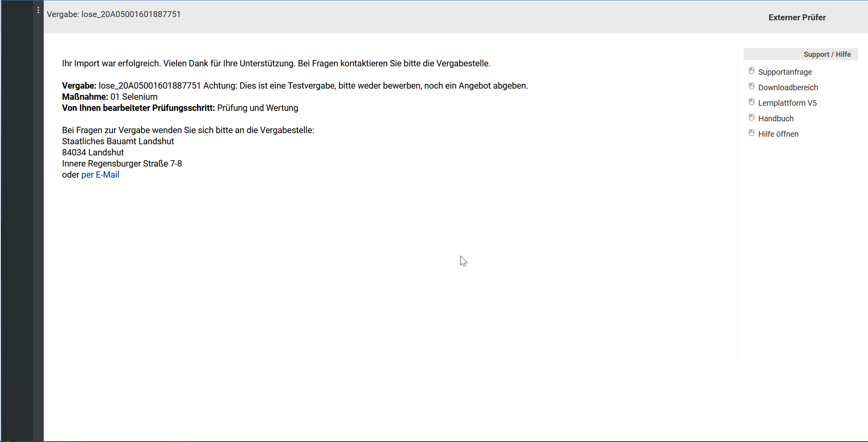Open the three-dot sidebar menu
Viewport: 868px width, 442px height.
(38, 10)
